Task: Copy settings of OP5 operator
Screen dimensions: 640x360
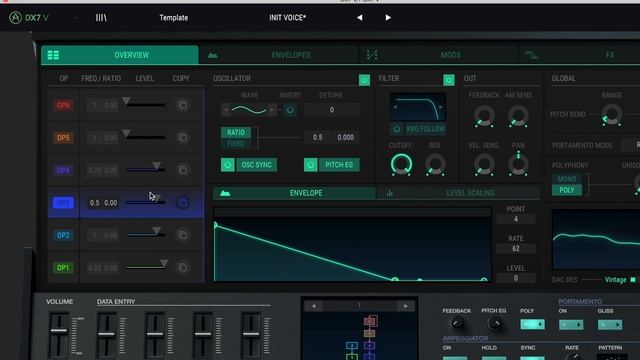Action: (183, 138)
